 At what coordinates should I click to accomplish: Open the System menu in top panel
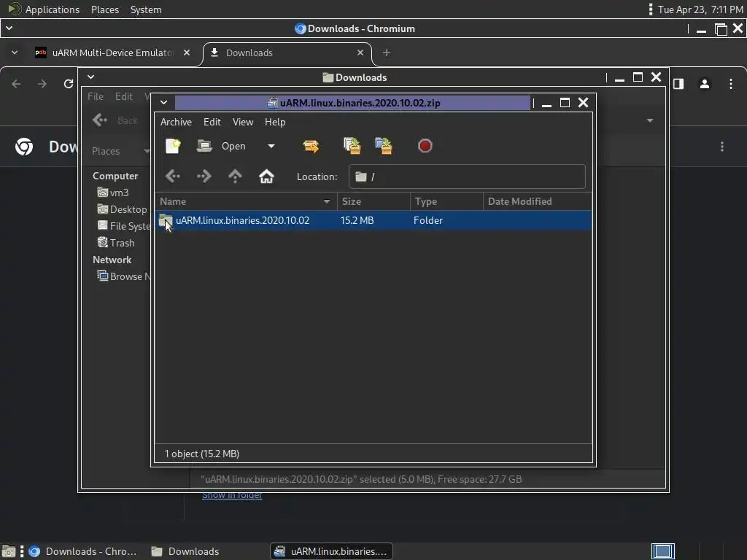(146, 9)
